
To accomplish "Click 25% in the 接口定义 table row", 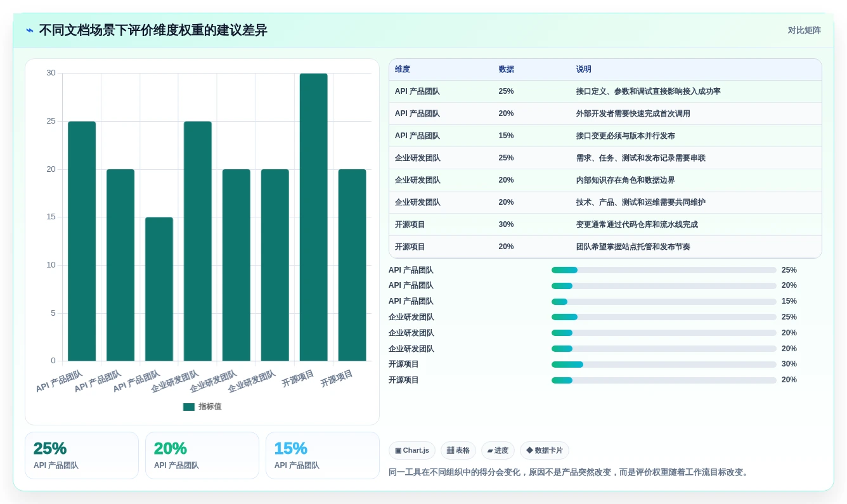I will click(507, 92).
